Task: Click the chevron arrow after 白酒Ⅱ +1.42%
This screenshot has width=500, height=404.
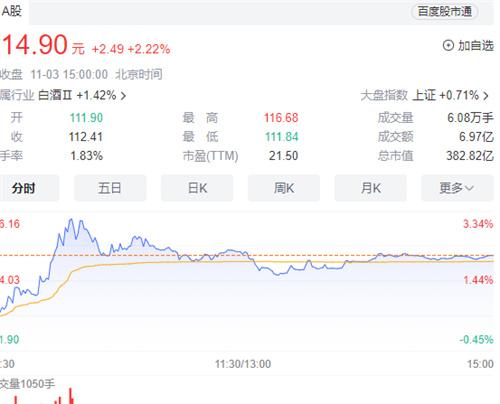Action: pos(123,96)
